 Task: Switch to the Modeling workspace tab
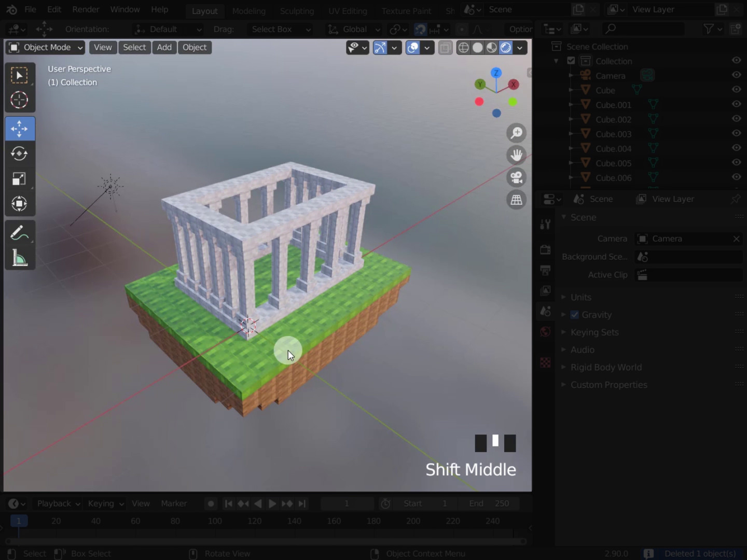pyautogui.click(x=248, y=11)
